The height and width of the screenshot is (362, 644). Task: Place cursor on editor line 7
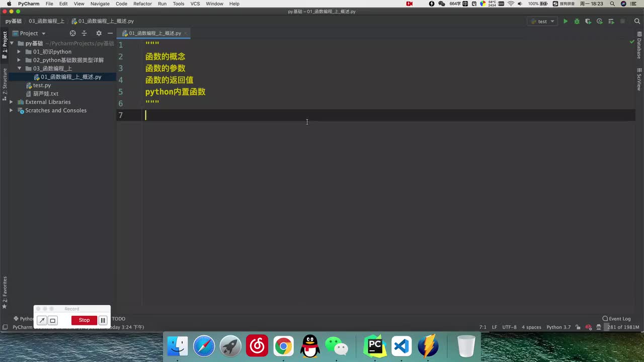pyautogui.click(x=388, y=115)
